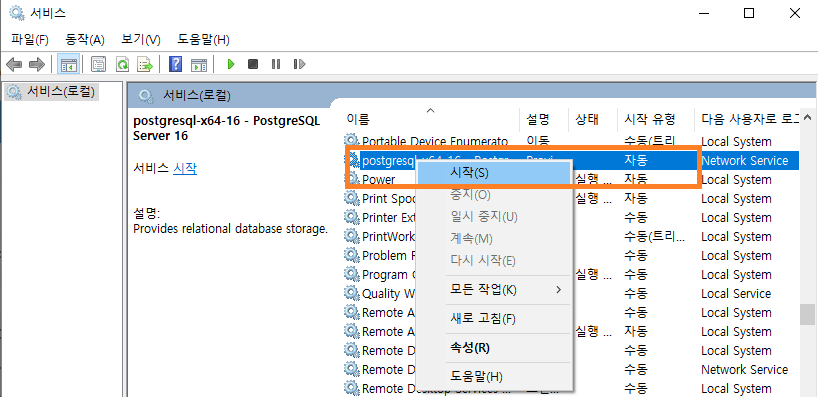The width and height of the screenshot is (818, 397).
Task: Open the 파일(F) menu
Action: coord(30,40)
